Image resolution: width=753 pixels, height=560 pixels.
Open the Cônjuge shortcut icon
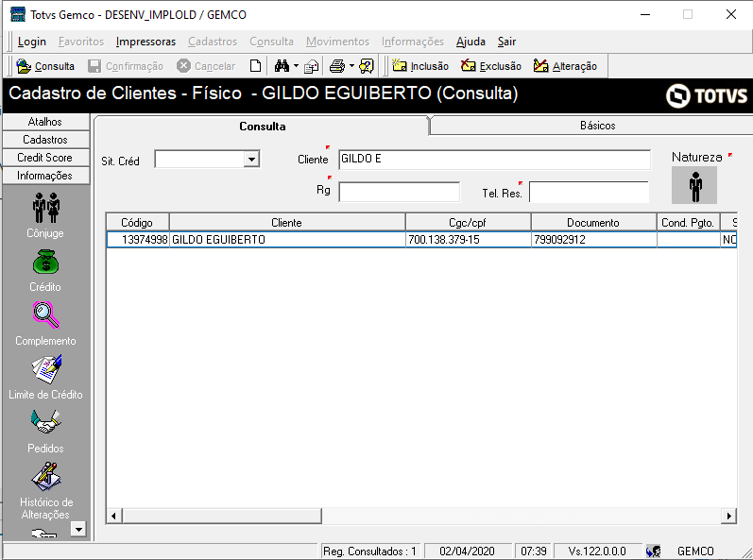click(x=46, y=208)
